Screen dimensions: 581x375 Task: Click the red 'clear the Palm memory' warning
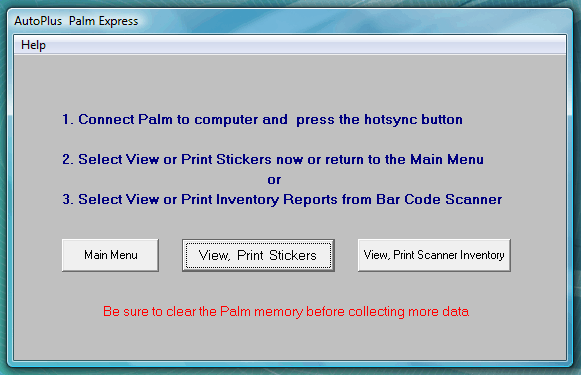(286, 311)
